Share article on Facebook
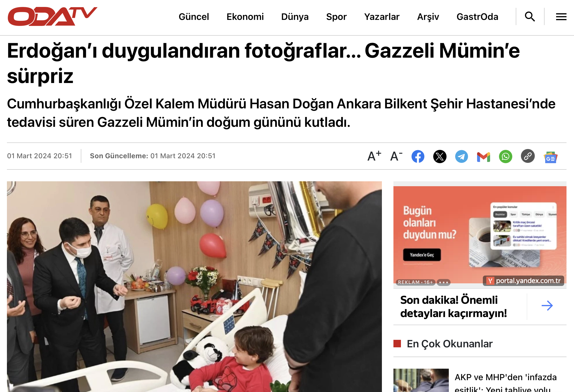 coord(418,157)
